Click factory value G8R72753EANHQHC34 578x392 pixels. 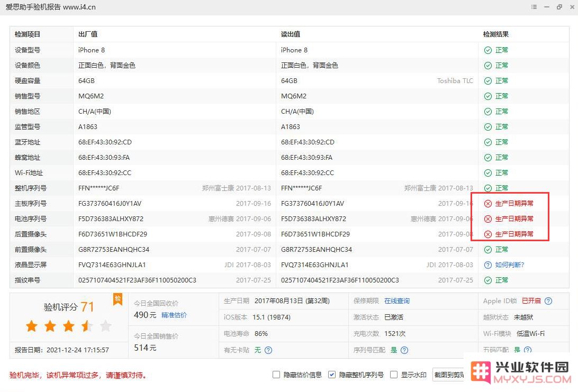[113, 249]
